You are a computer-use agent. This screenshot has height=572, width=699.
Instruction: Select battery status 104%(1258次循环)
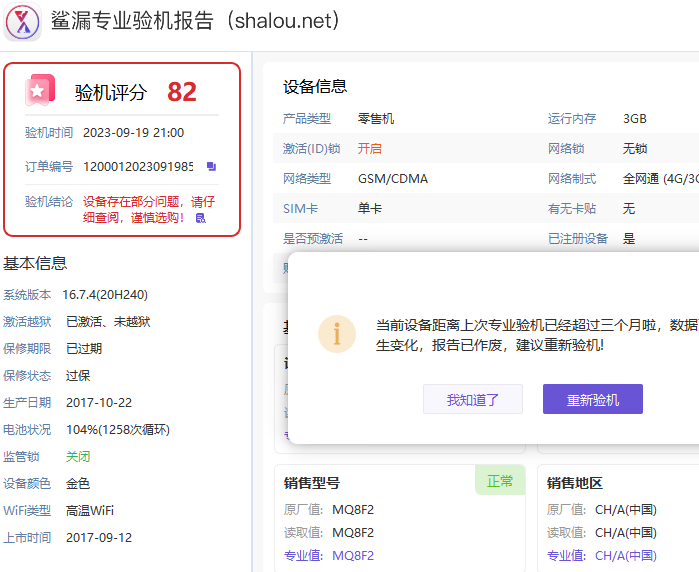[118, 430]
